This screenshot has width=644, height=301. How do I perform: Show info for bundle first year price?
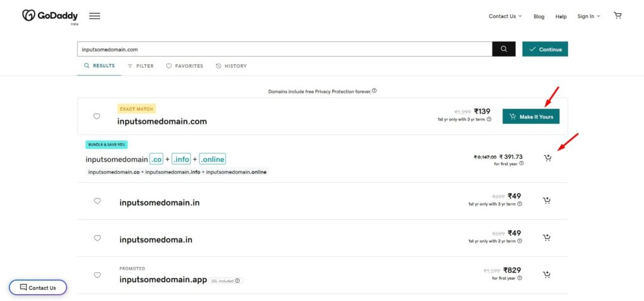coord(521,163)
